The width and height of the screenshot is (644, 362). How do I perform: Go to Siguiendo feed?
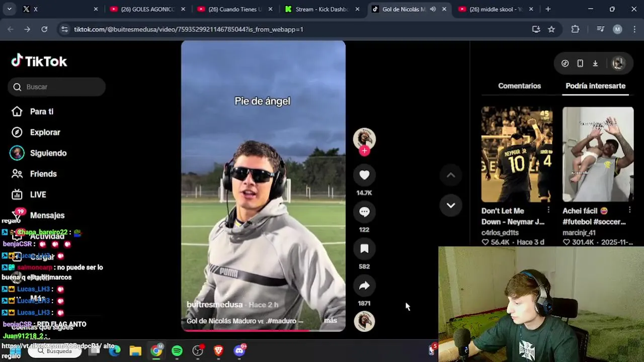pos(39,153)
